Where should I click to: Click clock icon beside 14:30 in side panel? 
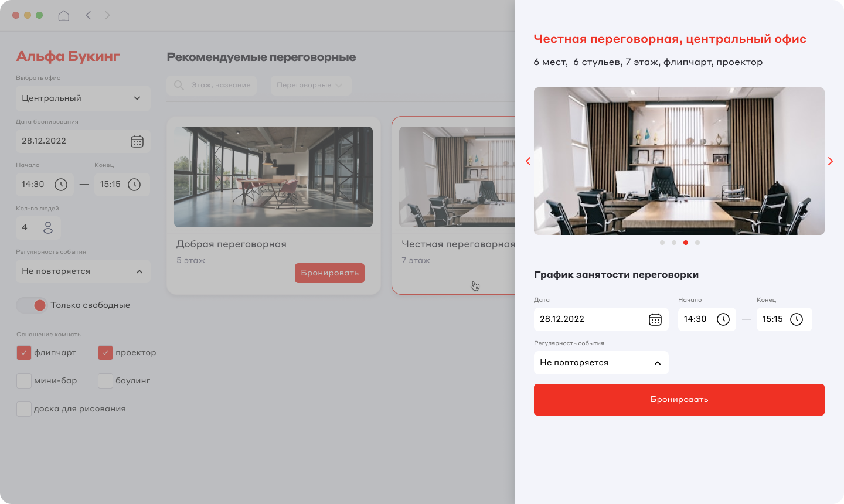723,319
